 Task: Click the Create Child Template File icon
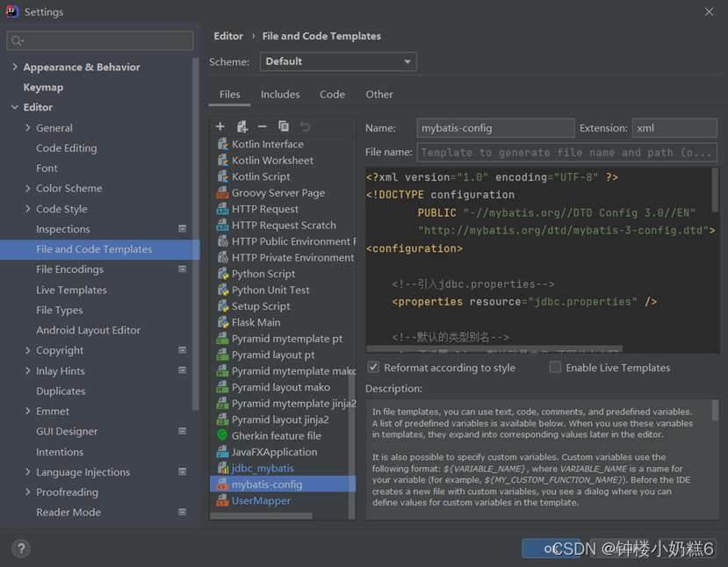[x=241, y=126]
